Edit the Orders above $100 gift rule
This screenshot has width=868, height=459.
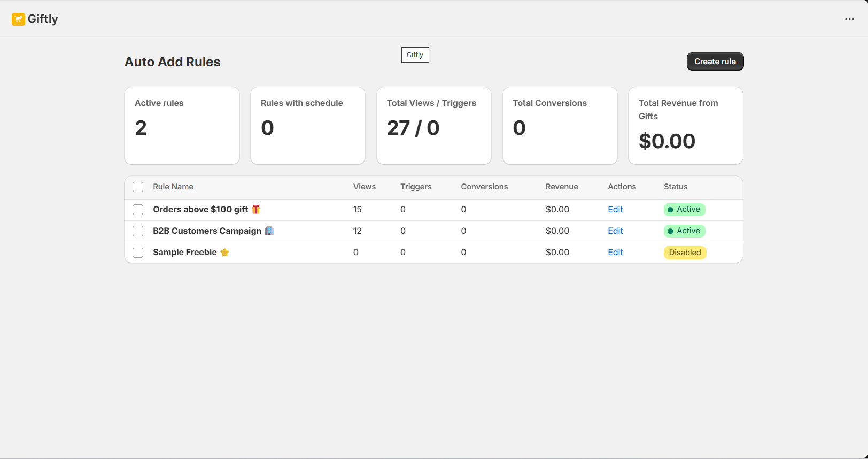click(x=615, y=210)
